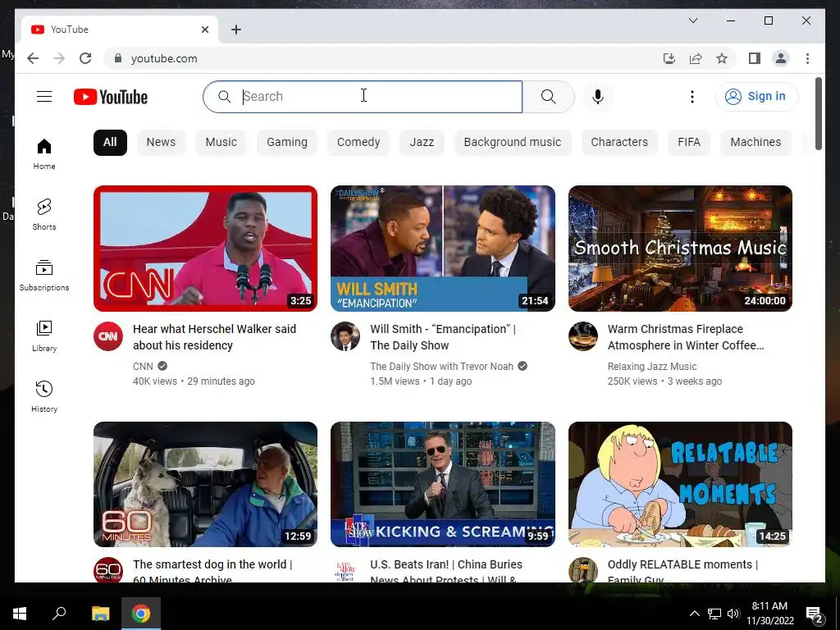Open 'The smartest dog in the world' title

click(x=212, y=571)
